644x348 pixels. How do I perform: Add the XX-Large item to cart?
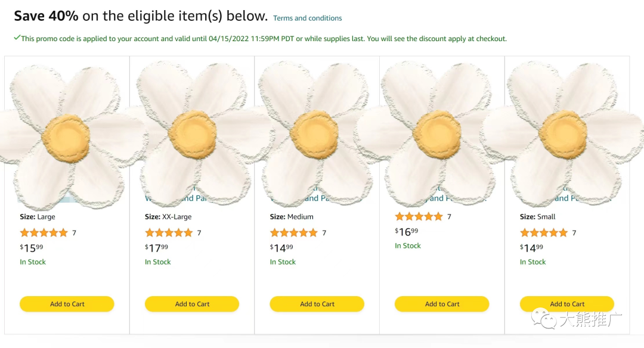click(x=192, y=304)
